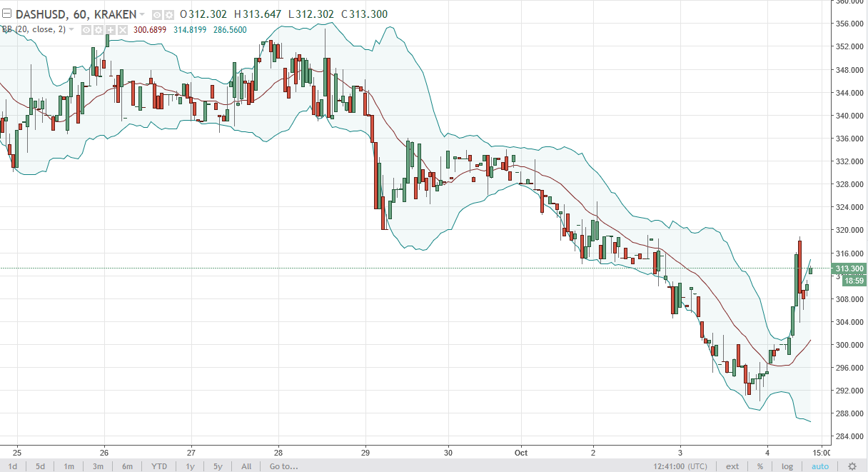Open the Go to... date dialog

point(283,466)
